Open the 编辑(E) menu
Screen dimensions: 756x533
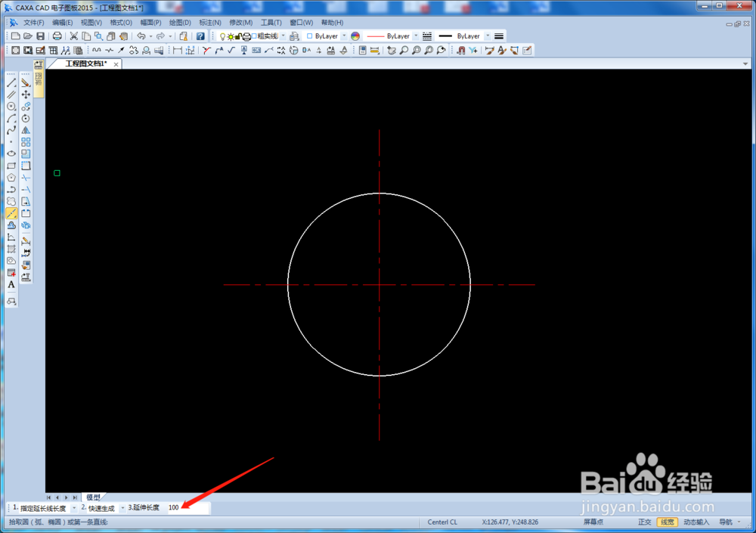pos(62,23)
